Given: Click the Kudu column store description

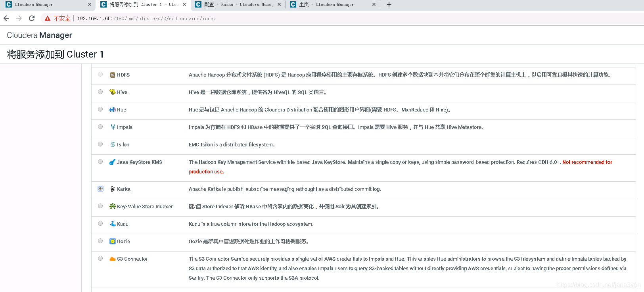Looking at the screenshot, I should [x=251, y=224].
